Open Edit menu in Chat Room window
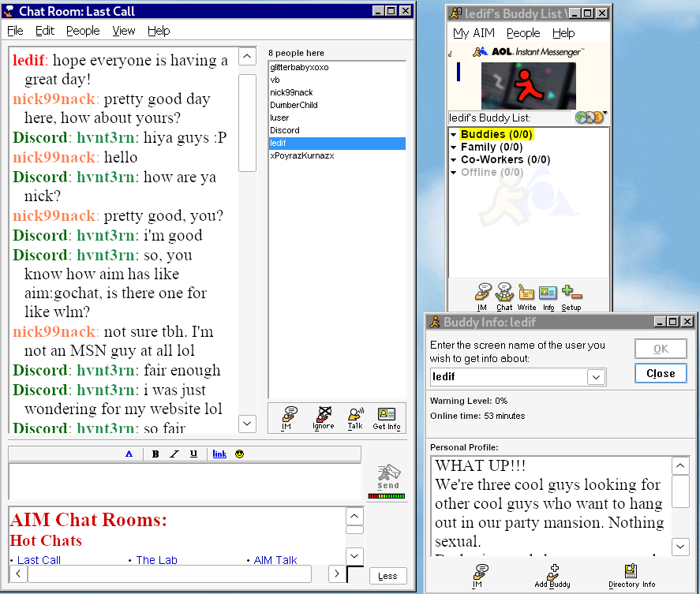700x594 pixels. (45, 31)
